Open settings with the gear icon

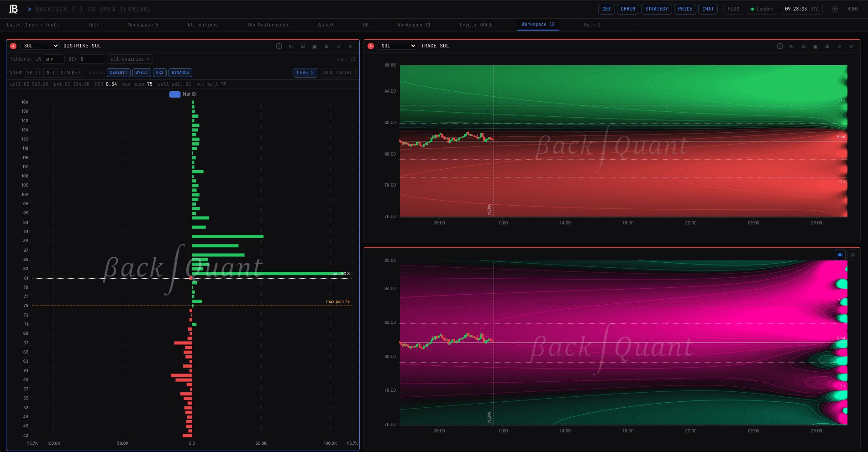835,9
